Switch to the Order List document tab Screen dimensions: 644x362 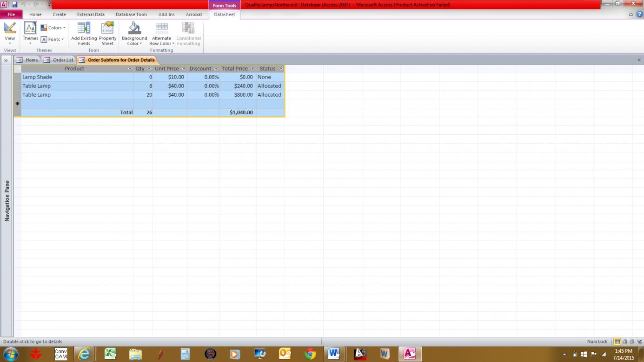pyautogui.click(x=59, y=60)
